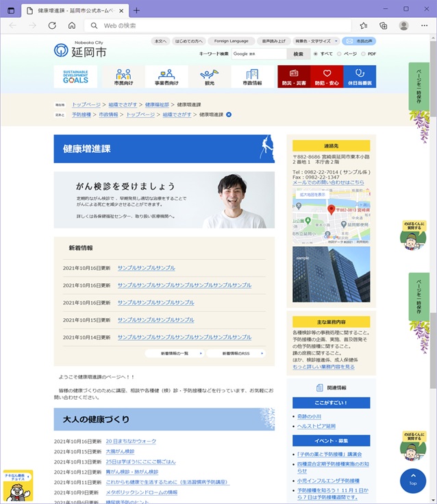The width and height of the screenshot is (437, 504).
Task: Open チキなん番長チョイス mascot banner
Action: pos(18,485)
